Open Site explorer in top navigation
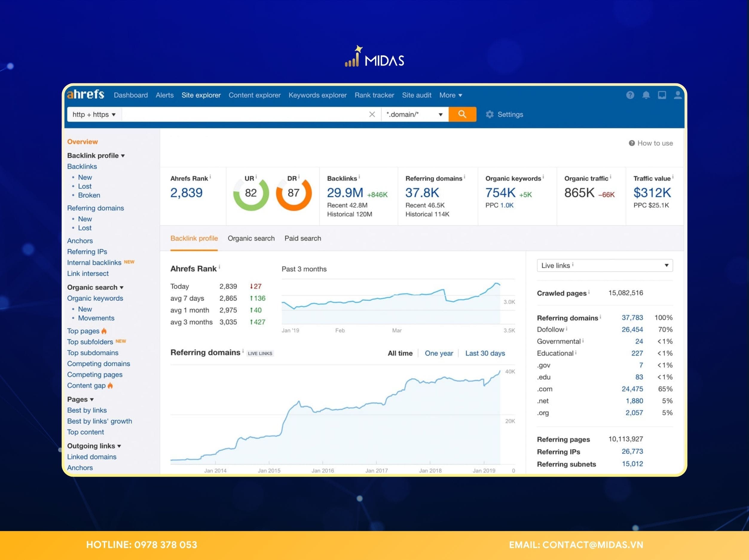 coord(201,95)
